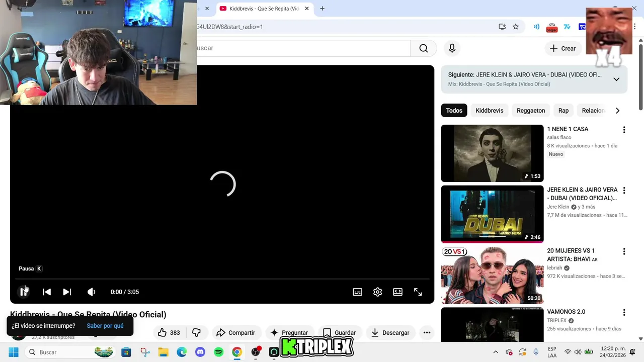Screen dimensions: 644x362
Task: Open the '20 MUJERES VS 1' thumbnail
Action: (492, 275)
